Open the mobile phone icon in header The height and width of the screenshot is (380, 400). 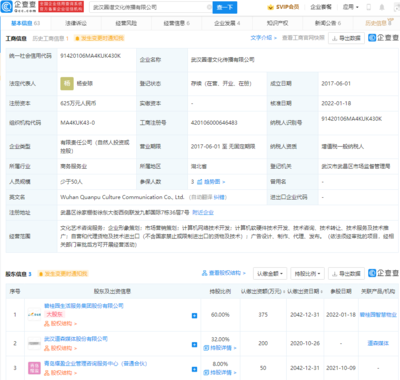pos(369,7)
